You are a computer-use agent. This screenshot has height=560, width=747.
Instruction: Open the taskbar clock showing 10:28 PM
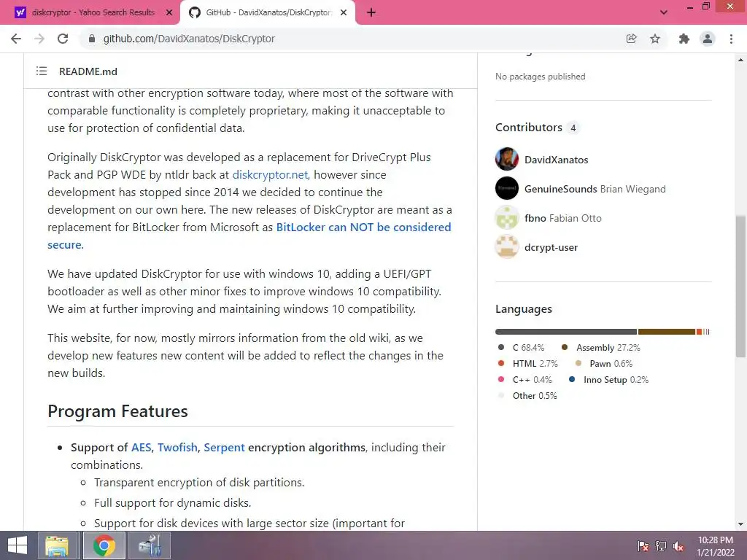(x=716, y=546)
